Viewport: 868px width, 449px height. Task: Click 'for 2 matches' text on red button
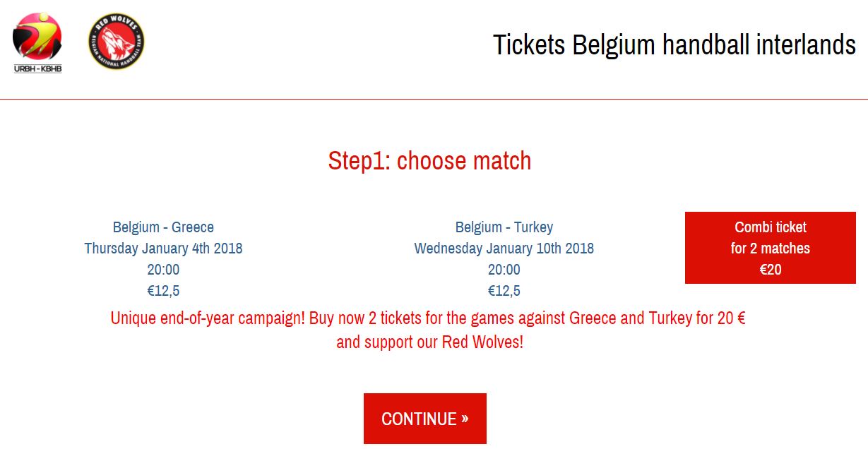(771, 249)
